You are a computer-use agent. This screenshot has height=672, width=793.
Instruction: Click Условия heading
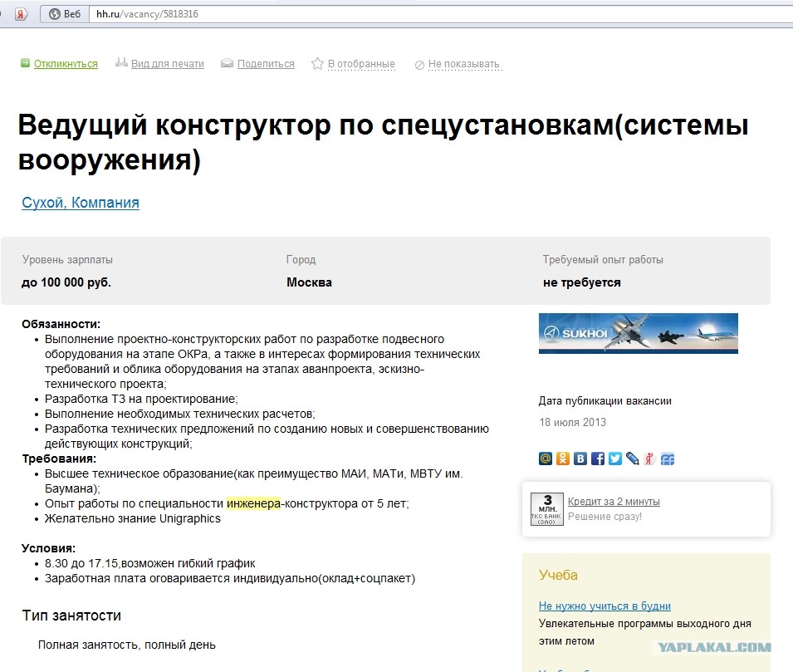pos(48,548)
